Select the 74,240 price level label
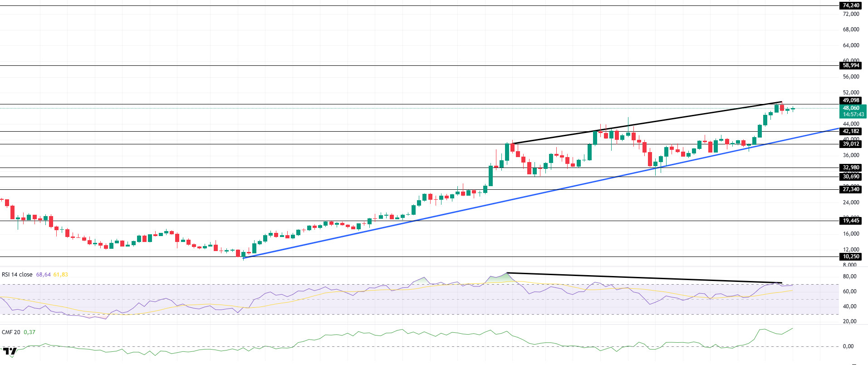This screenshot has width=868, height=365. pyautogui.click(x=851, y=5)
